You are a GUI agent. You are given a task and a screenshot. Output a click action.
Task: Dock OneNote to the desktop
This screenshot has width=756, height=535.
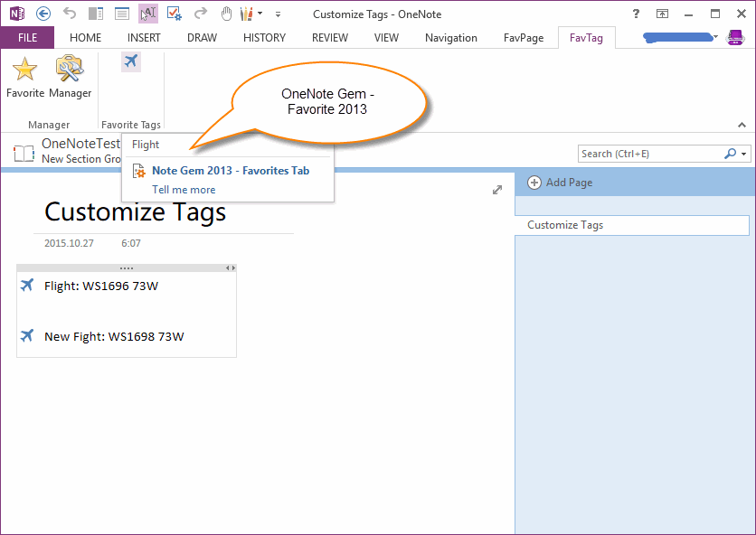(x=96, y=14)
